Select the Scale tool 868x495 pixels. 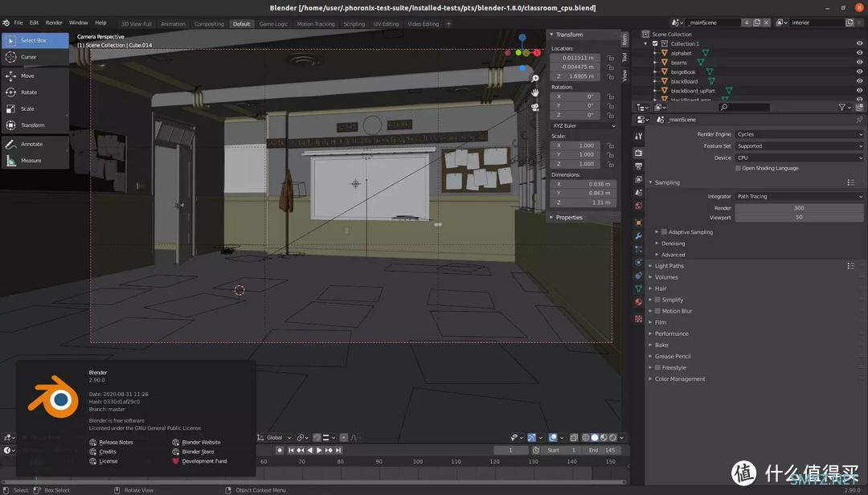[x=35, y=109]
